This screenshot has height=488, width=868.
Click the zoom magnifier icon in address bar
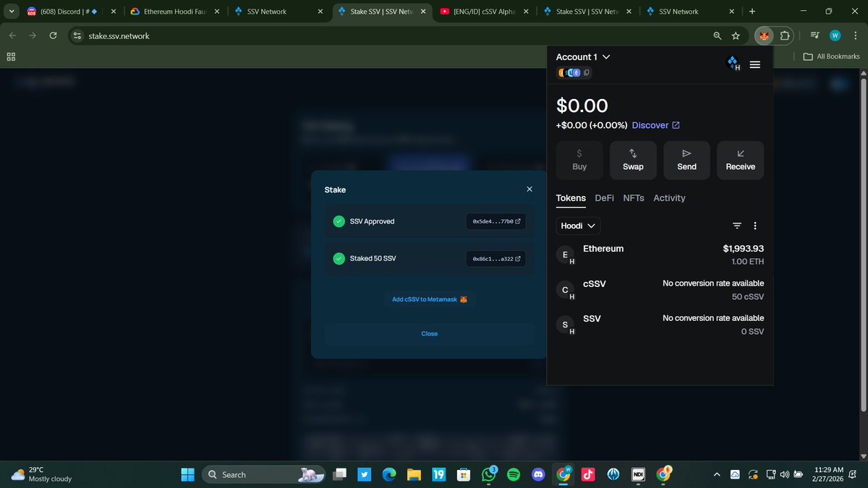(718, 35)
